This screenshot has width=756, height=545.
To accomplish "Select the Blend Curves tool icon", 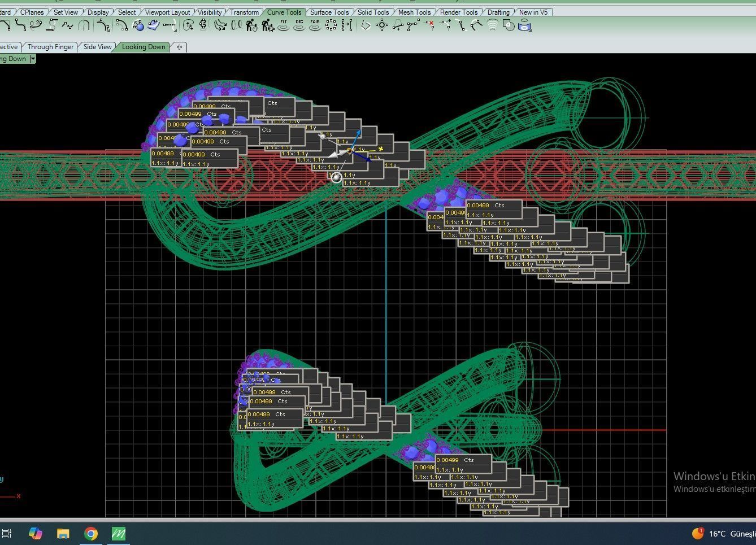I will click(21, 25).
